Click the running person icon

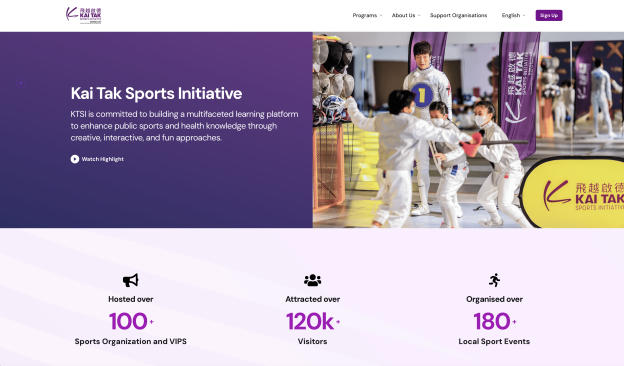tap(494, 280)
